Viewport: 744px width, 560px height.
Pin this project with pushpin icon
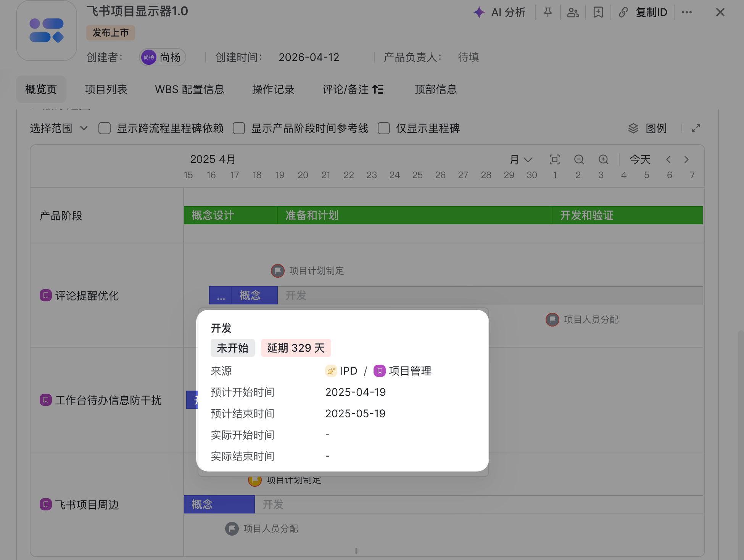[548, 12]
